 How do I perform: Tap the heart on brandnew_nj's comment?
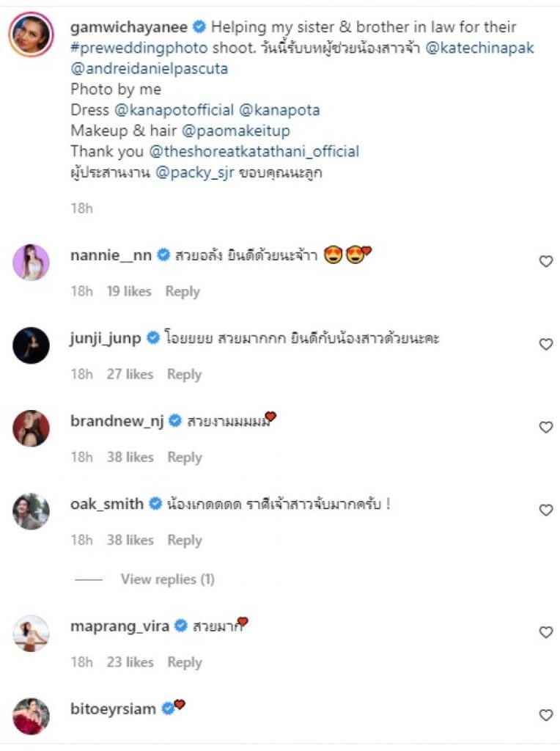(545, 427)
